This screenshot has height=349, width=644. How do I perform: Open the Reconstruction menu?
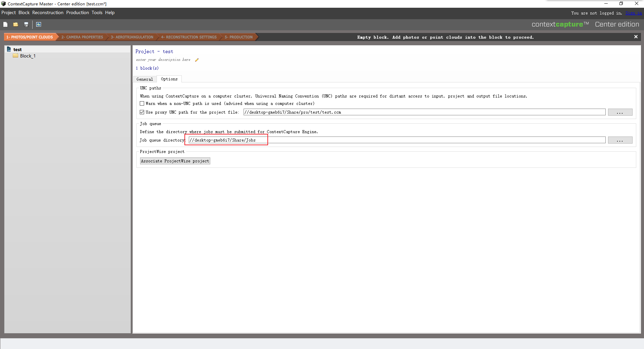(x=48, y=13)
